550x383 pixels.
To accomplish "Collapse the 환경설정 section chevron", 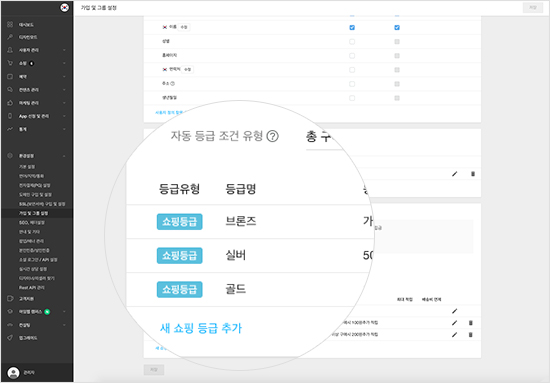I will (64, 156).
